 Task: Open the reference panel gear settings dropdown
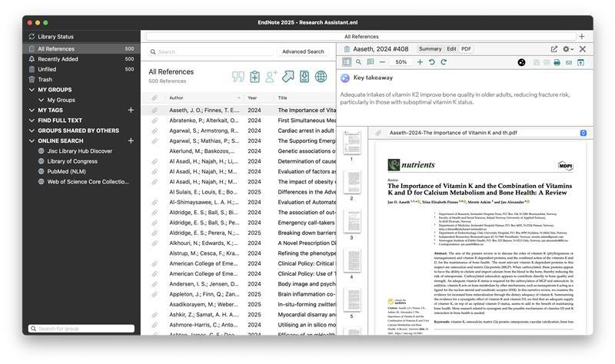(x=568, y=49)
